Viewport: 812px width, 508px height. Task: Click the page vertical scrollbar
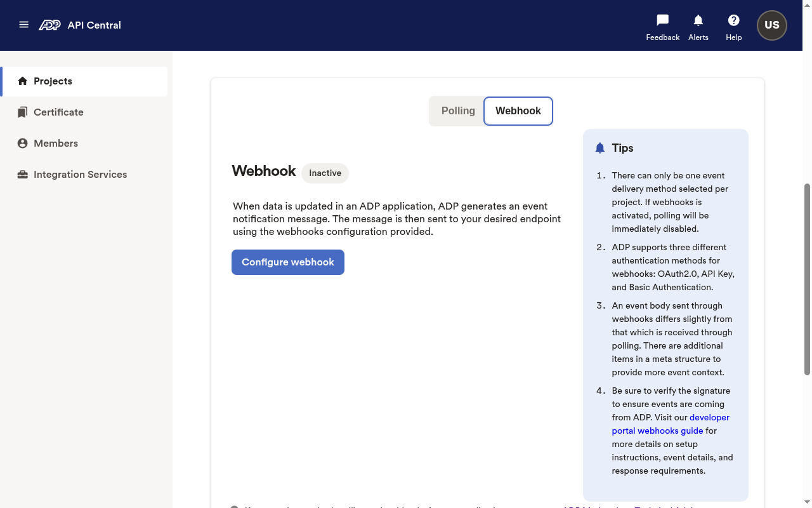807,279
